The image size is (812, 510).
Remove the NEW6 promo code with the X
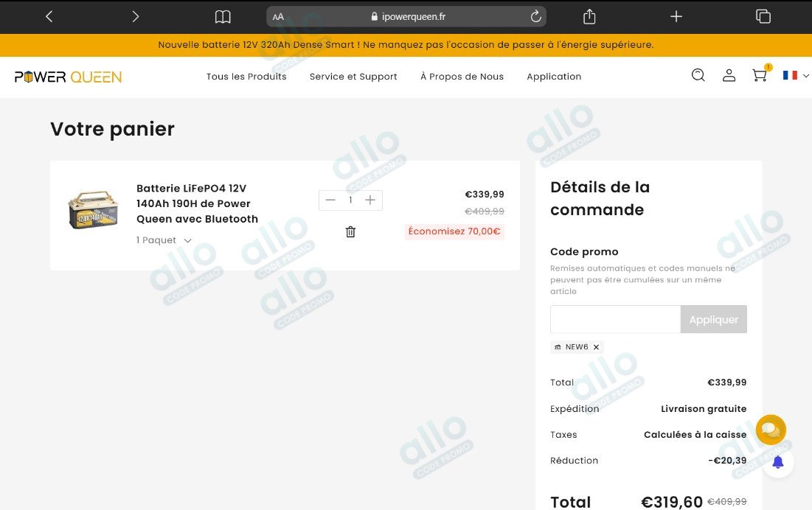point(596,347)
